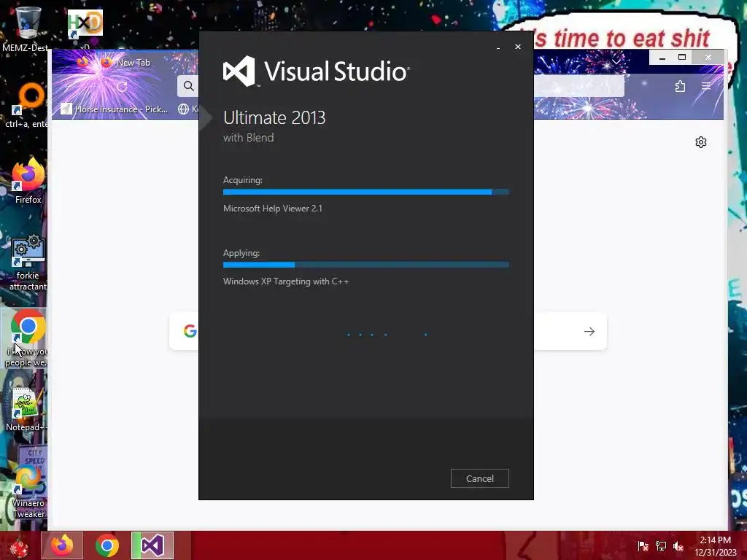Open Chrome from the taskbar

(107, 545)
